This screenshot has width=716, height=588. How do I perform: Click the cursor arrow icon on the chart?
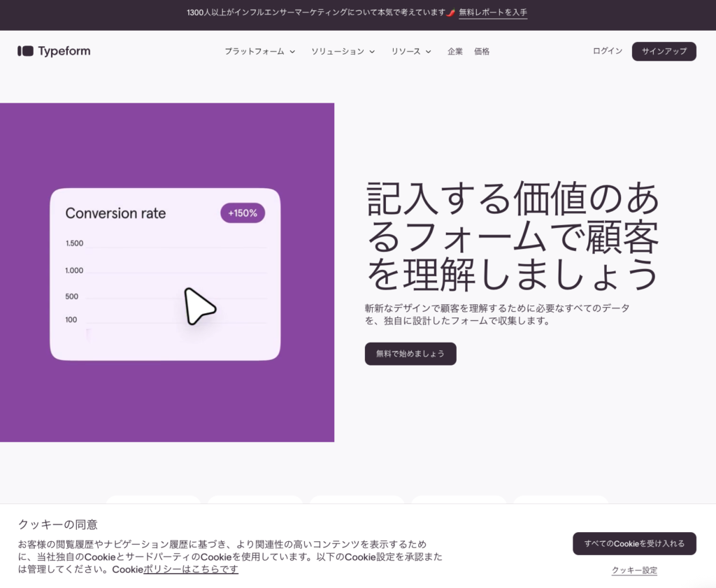[x=199, y=306]
